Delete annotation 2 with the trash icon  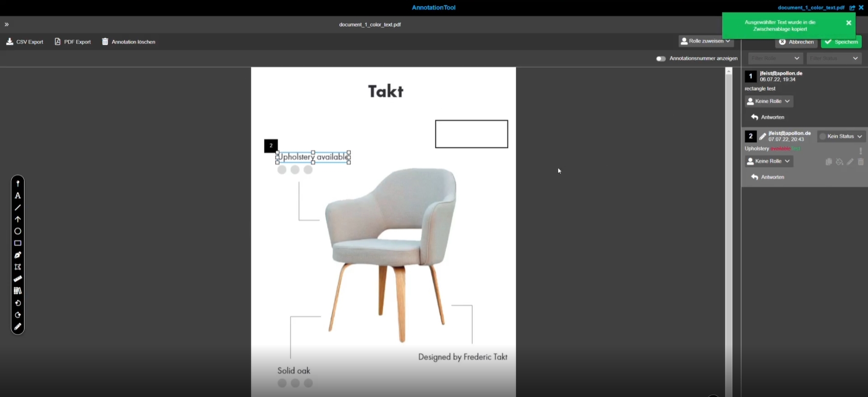tap(861, 162)
